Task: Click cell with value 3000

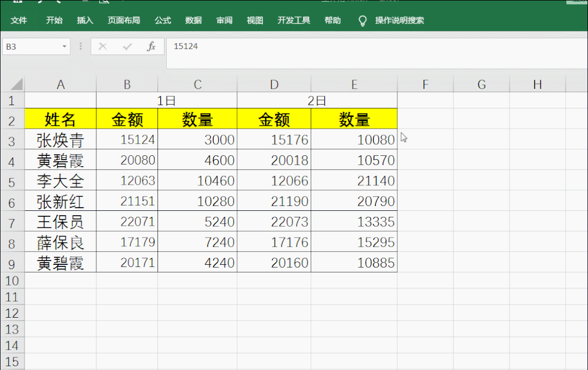Action: [x=198, y=139]
